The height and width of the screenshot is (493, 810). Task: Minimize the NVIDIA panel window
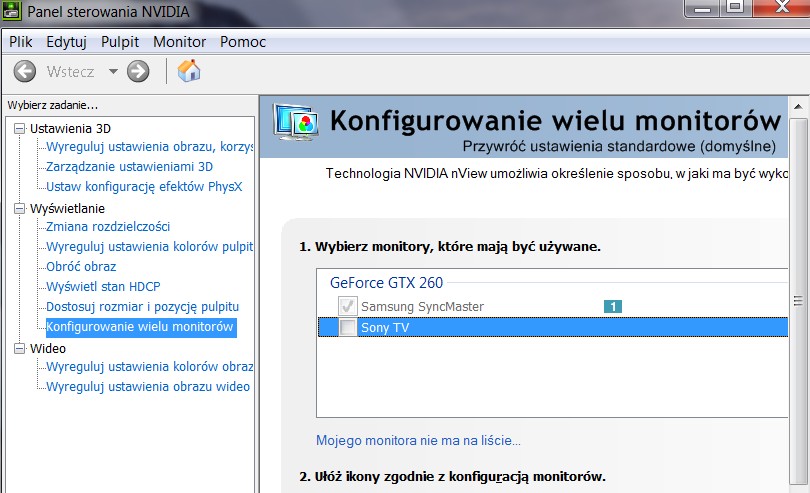(x=702, y=7)
